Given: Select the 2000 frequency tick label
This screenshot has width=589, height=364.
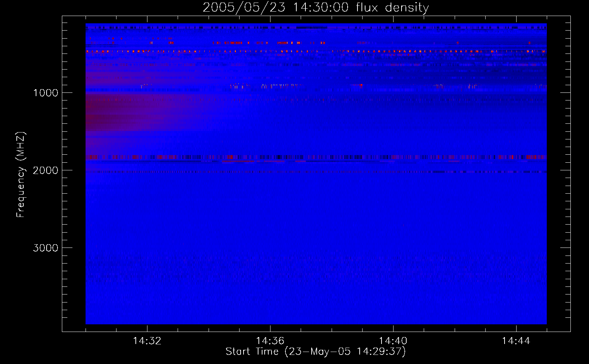Looking at the screenshot, I should [x=46, y=170].
